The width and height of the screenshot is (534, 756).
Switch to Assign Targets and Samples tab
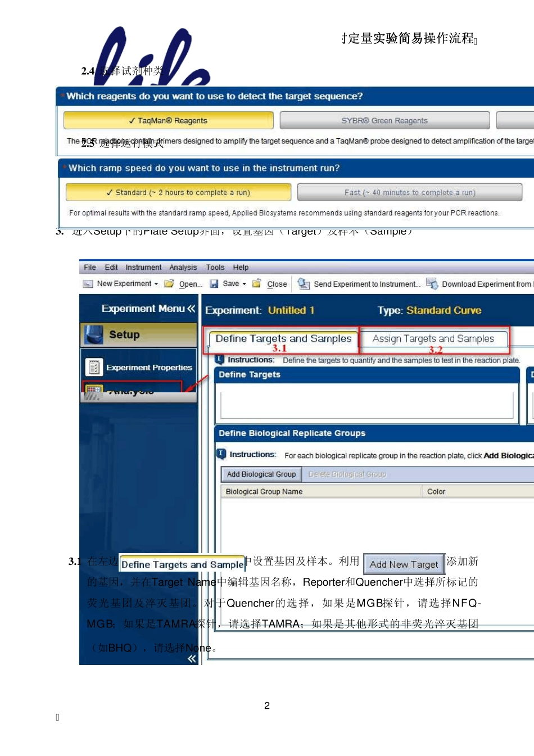(x=433, y=338)
